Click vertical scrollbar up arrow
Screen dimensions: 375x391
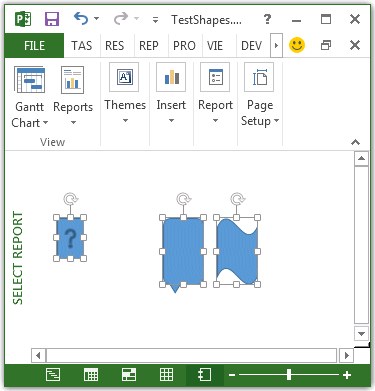[x=361, y=158]
